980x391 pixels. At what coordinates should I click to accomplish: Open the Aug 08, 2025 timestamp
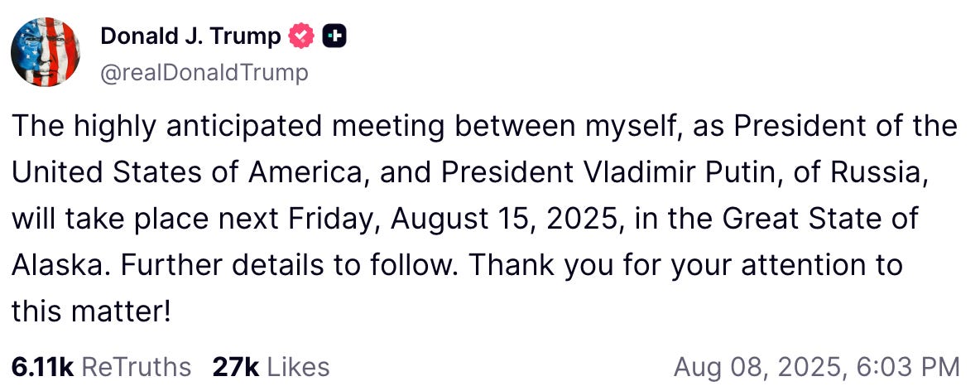click(x=769, y=367)
